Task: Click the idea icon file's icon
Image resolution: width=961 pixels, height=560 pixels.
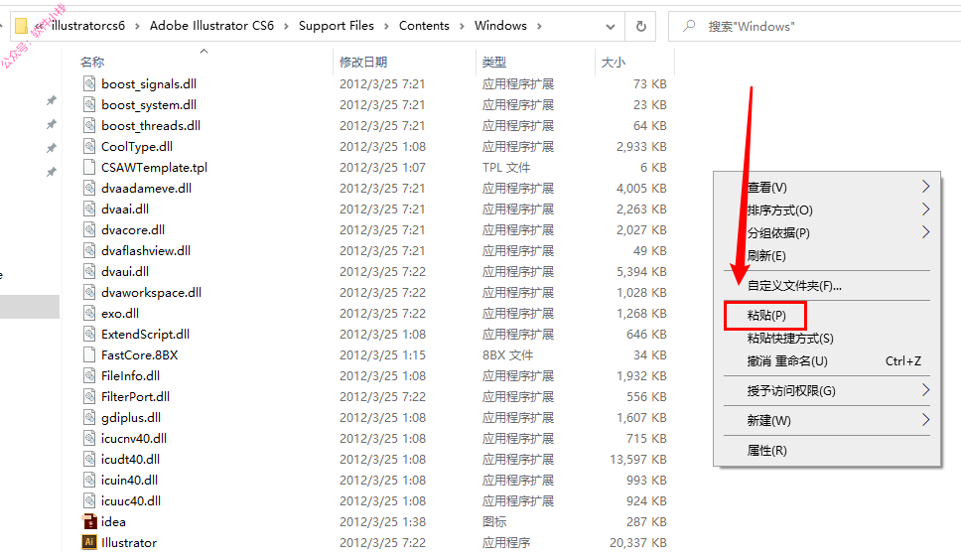Action: pos(89,521)
